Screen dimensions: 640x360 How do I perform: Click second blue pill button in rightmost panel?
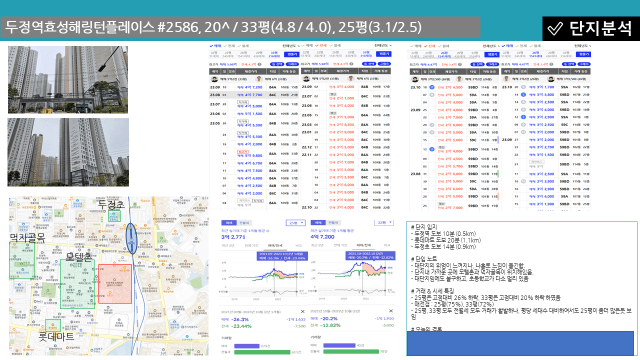(x=584, y=64)
